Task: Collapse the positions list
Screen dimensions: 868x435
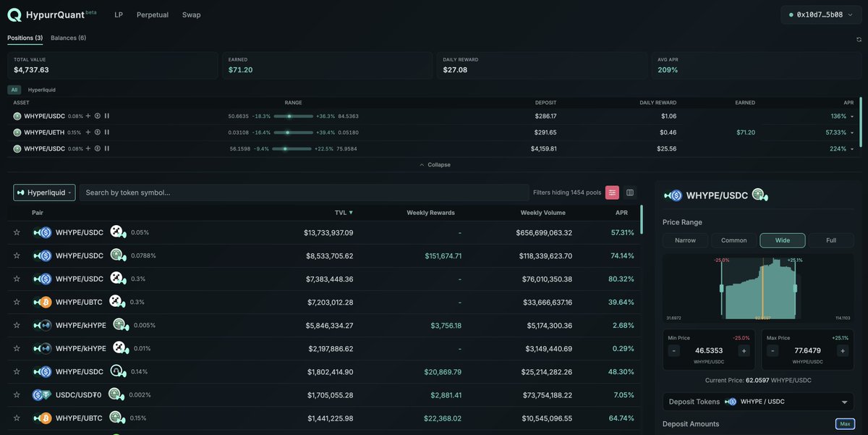Action: click(435, 165)
